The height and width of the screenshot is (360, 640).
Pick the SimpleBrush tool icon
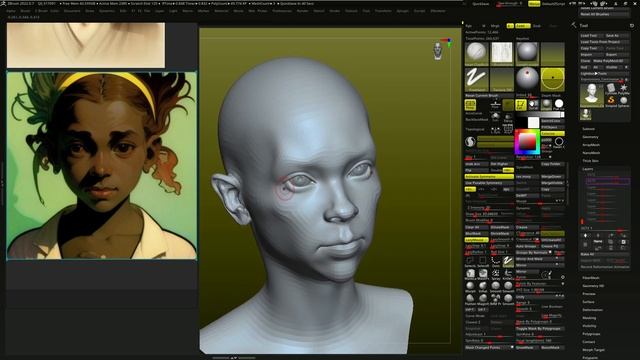tap(611, 101)
